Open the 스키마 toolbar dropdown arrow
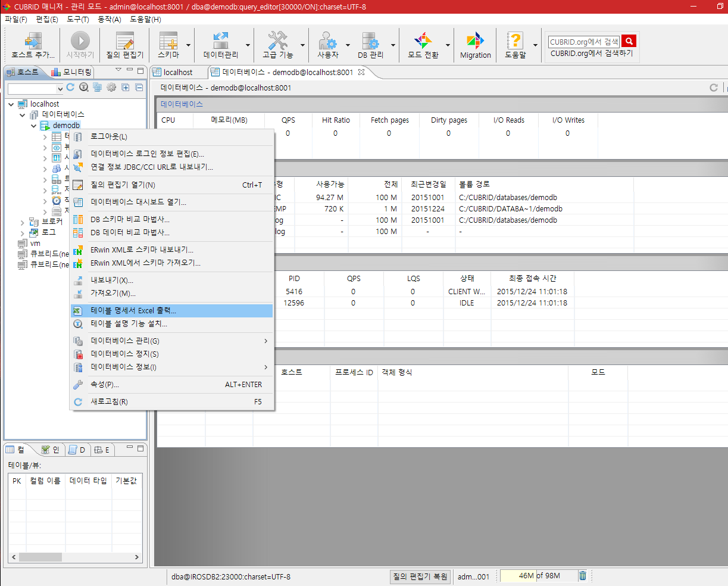Viewport: 728px width, 586px height. [189, 45]
